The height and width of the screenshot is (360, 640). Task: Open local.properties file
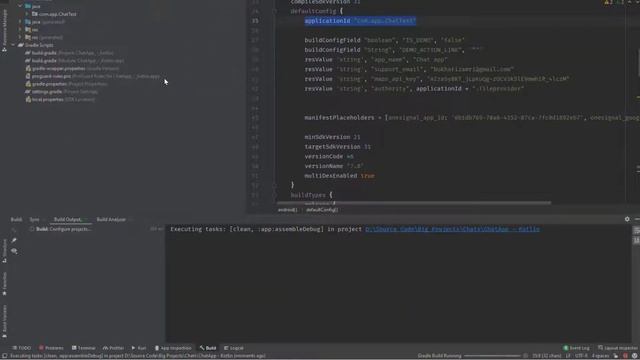pyautogui.click(x=60, y=99)
